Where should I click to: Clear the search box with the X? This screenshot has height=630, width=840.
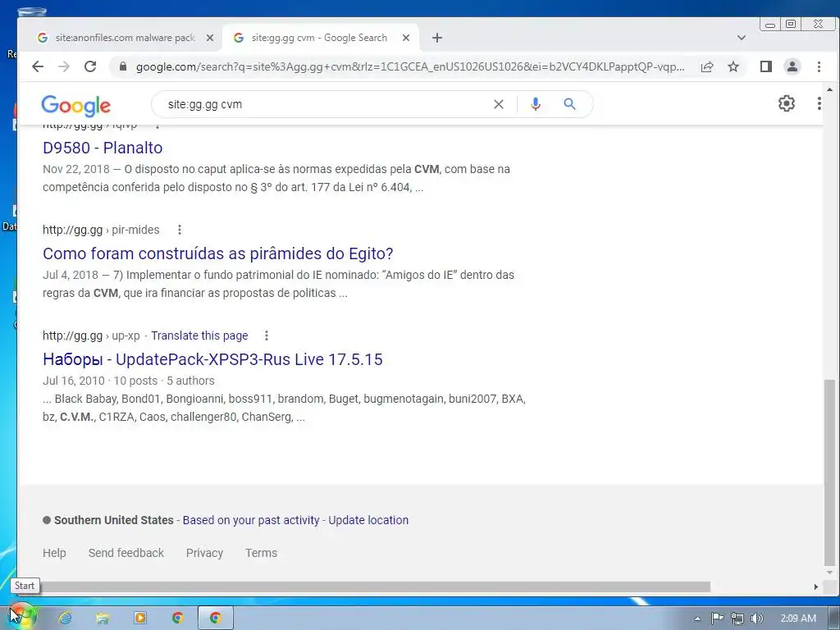pyautogui.click(x=499, y=104)
